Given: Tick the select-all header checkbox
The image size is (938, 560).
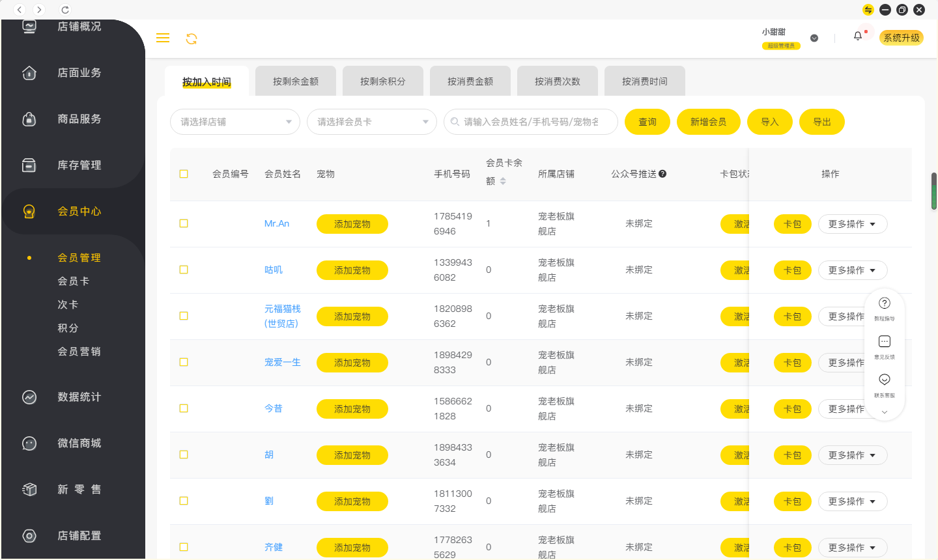Looking at the screenshot, I should (184, 174).
